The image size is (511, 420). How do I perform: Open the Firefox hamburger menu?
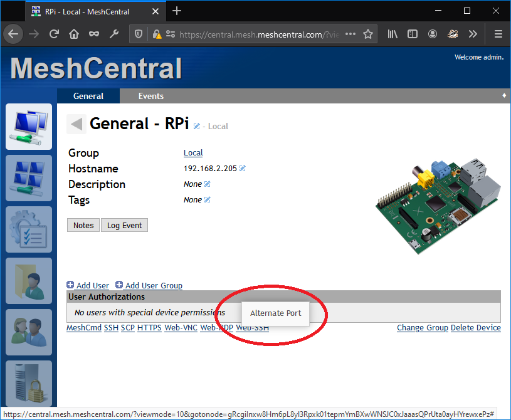498,34
